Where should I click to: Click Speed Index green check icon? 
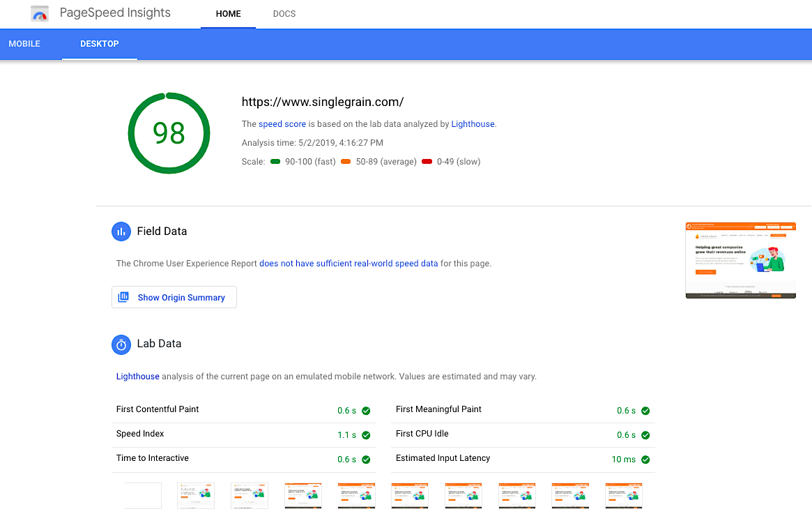[x=366, y=435]
